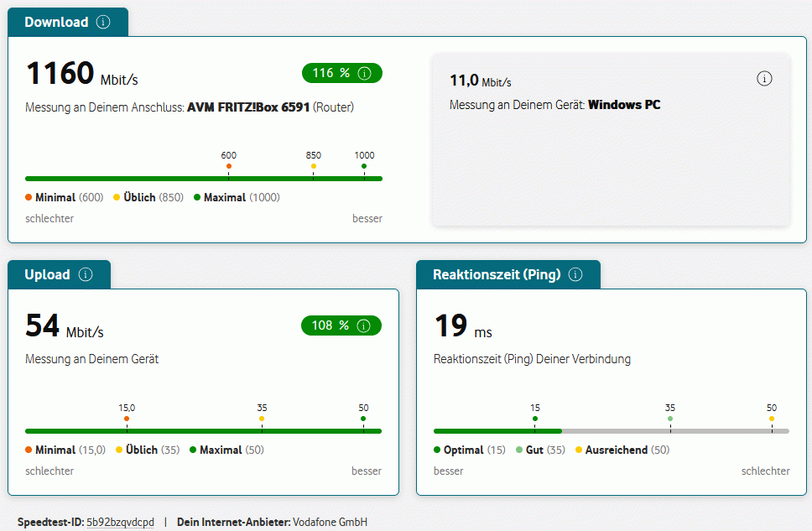812x531 pixels.
Task: Click the download speed progress bar
Action: coord(204,179)
